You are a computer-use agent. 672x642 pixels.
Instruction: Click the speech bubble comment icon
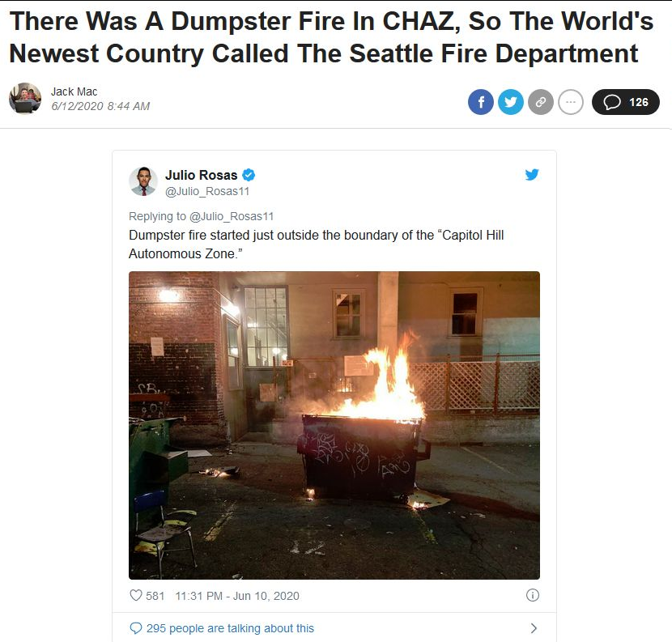tap(611, 102)
